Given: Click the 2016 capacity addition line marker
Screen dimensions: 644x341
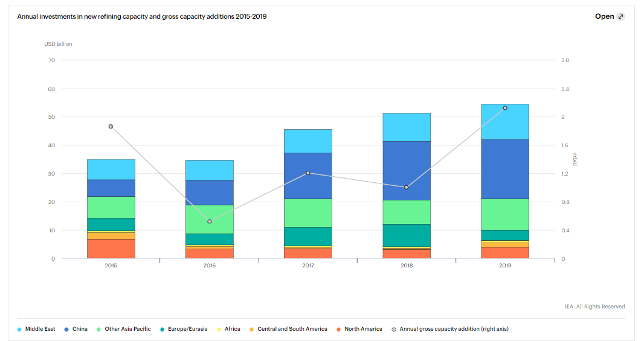Looking at the screenshot, I should [210, 221].
